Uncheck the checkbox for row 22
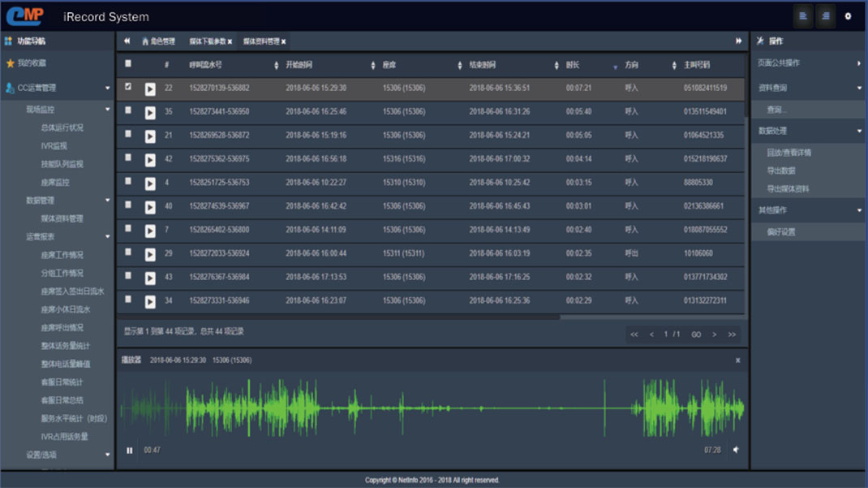The image size is (868, 488). coord(128,87)
